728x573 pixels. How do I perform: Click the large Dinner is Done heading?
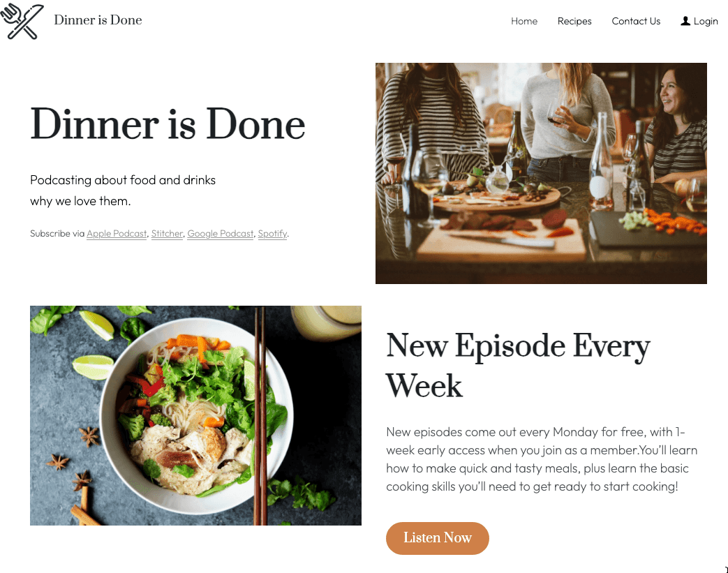coord(168,124)
